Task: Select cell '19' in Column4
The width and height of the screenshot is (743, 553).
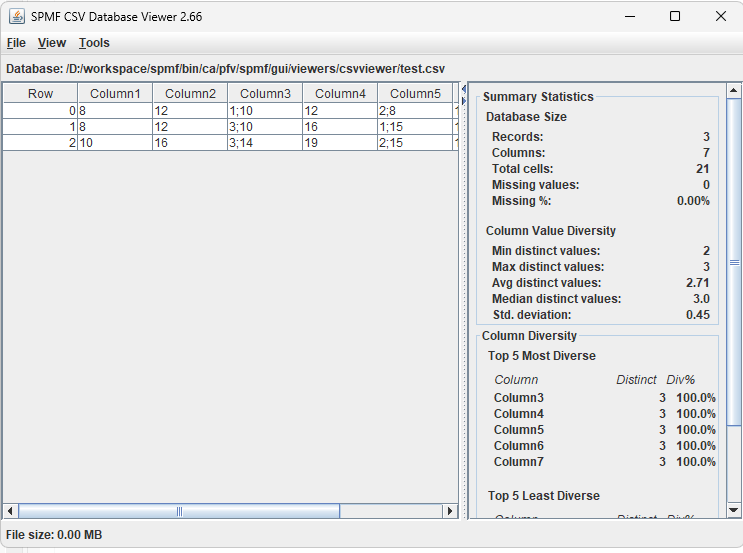Action: (x=340, y=143)
